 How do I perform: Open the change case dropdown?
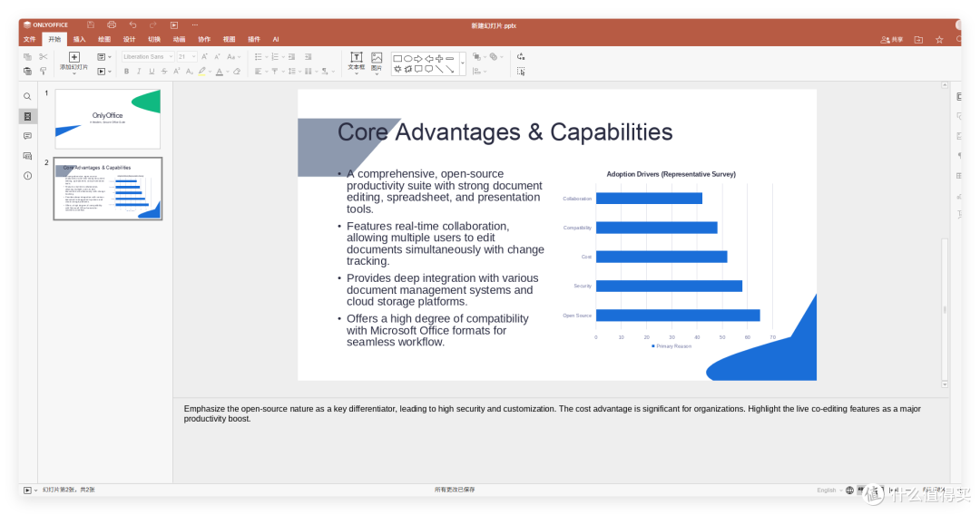[234, 57]
